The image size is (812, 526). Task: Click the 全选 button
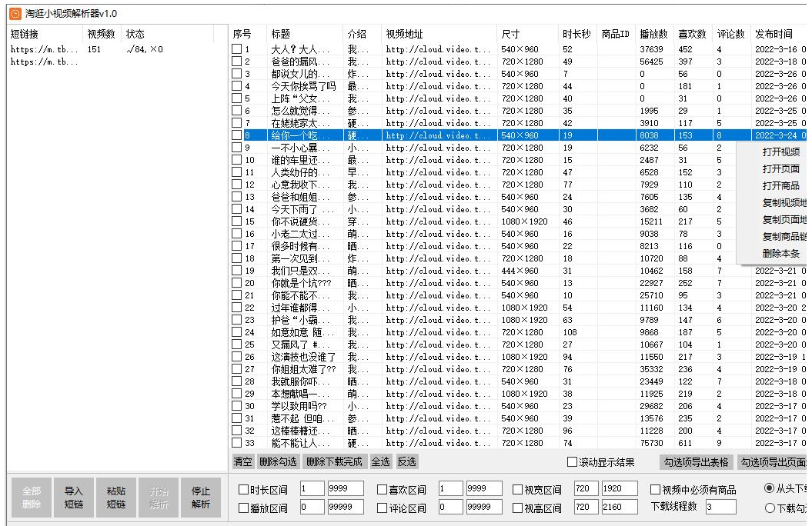coord(381,461)
